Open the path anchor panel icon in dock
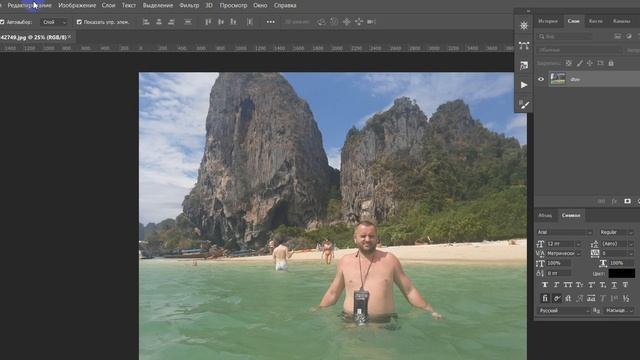The width and height of the screenshot is (640, 360). 524,45
